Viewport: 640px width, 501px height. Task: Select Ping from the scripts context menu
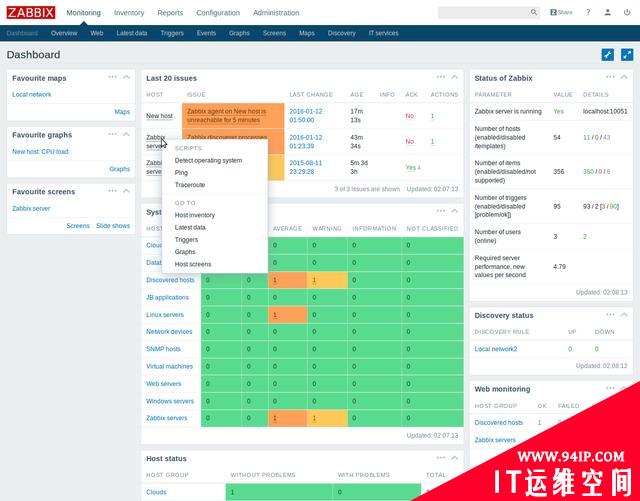tap(181, 173)
